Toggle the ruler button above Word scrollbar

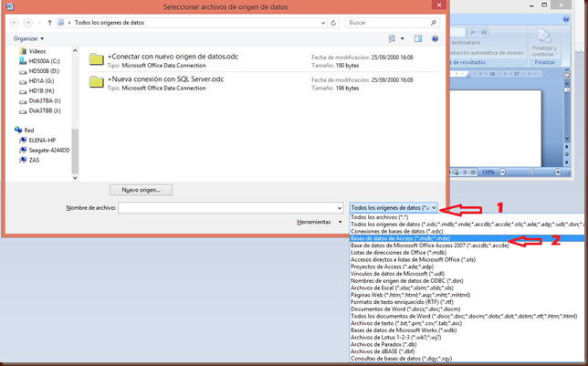click(x=567, y=75)
